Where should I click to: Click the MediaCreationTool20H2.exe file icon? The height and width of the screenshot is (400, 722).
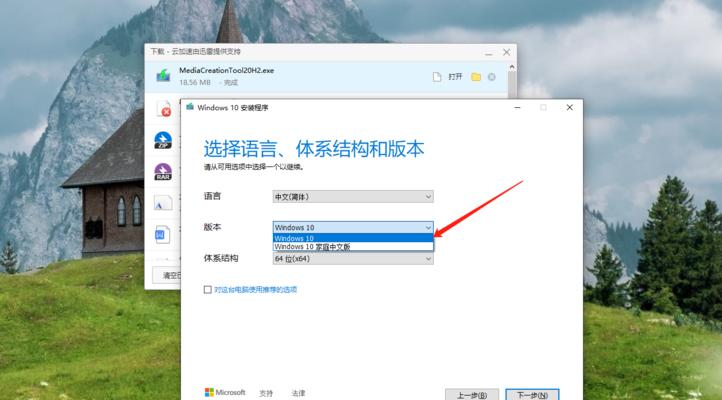tap(163, 75)
